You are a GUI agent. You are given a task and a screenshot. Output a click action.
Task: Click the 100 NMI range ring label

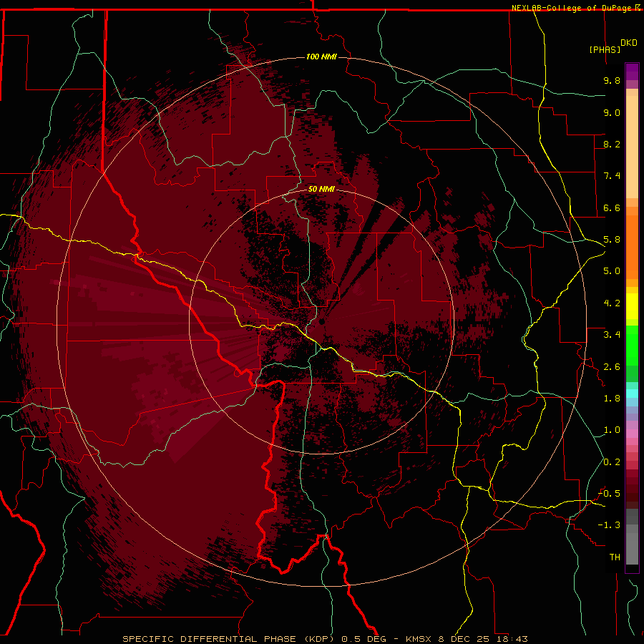click(x=321, y=57)
